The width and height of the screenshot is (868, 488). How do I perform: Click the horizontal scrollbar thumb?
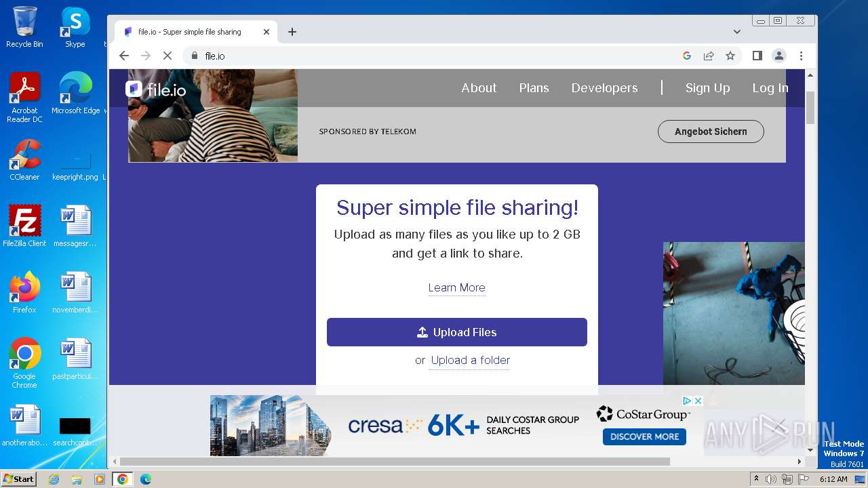click(x=395, y=462)
